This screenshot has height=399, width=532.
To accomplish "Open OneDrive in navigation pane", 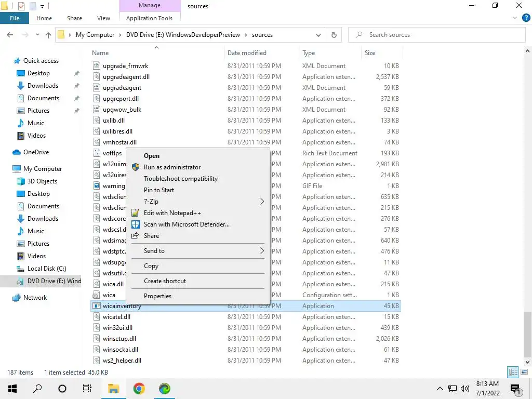I will [36, 152].
